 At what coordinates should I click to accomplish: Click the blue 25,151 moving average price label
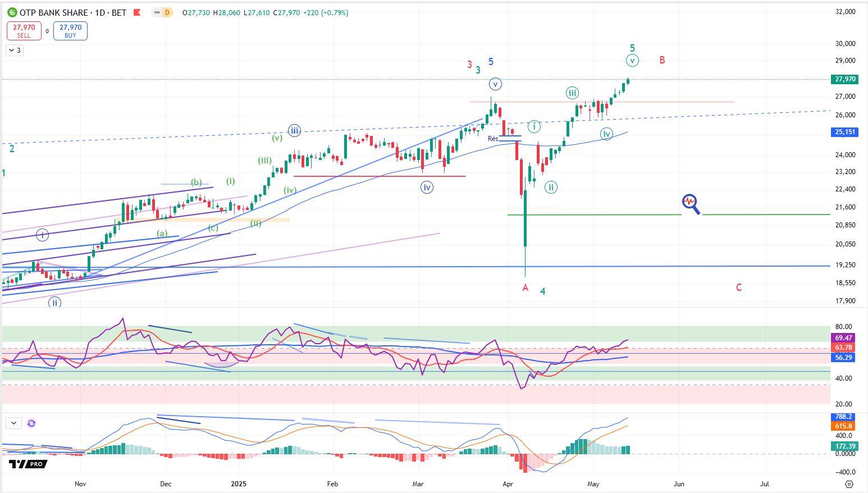[844, 132]
